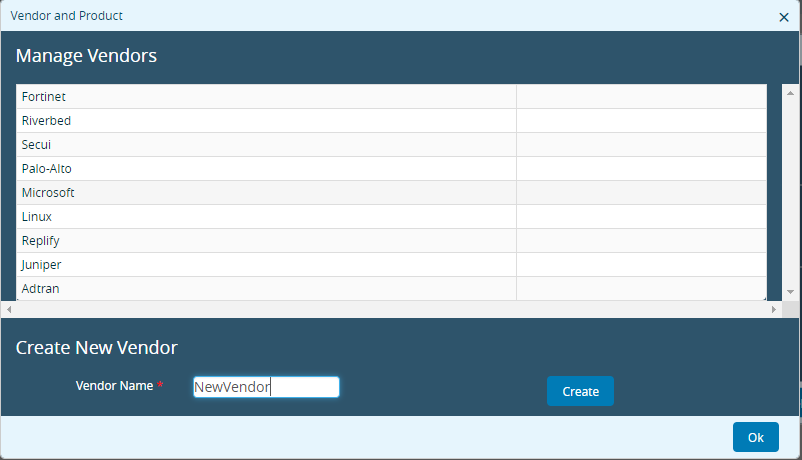Select the Riverbed vendor row
The width and height of the screenshot is (802, 460).
click(391, 121)
